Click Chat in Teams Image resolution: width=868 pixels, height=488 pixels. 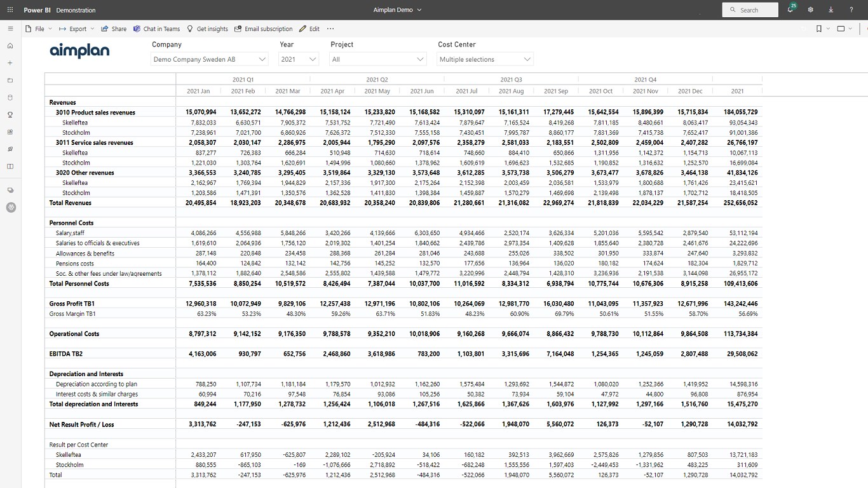point(156,29)
